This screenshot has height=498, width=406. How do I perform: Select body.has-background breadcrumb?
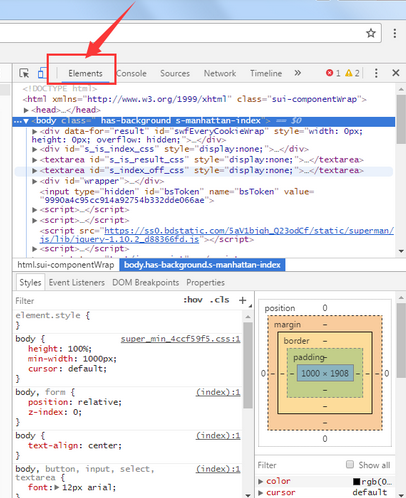tap(202, 265)
